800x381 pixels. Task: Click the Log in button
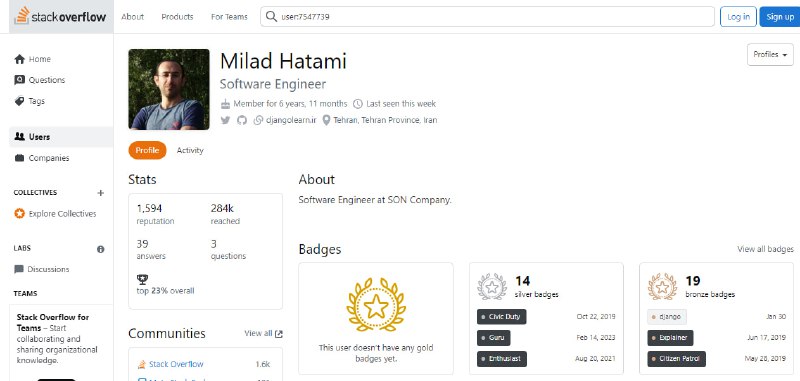(738, 16)
